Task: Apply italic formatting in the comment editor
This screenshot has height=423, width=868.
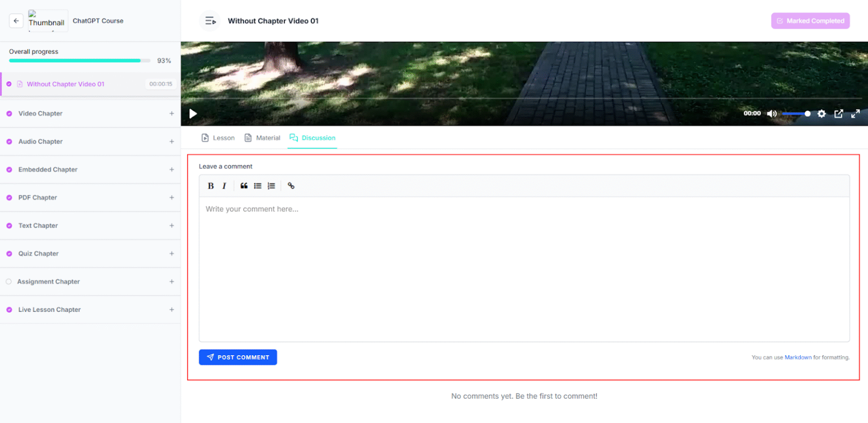Action: [x=224, y=185]
